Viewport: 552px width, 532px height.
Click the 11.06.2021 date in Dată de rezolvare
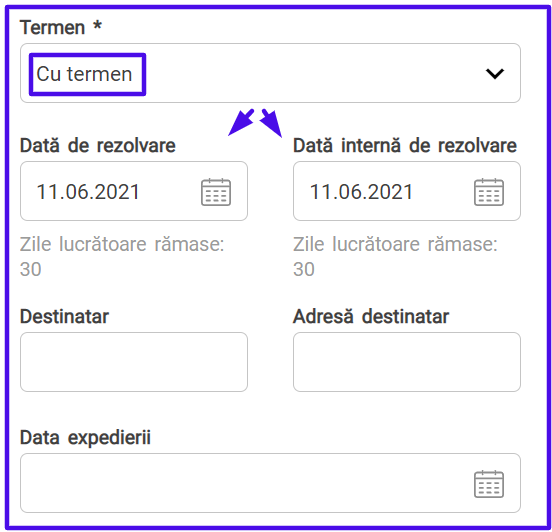pyautogui.click(x=88, y=192)
